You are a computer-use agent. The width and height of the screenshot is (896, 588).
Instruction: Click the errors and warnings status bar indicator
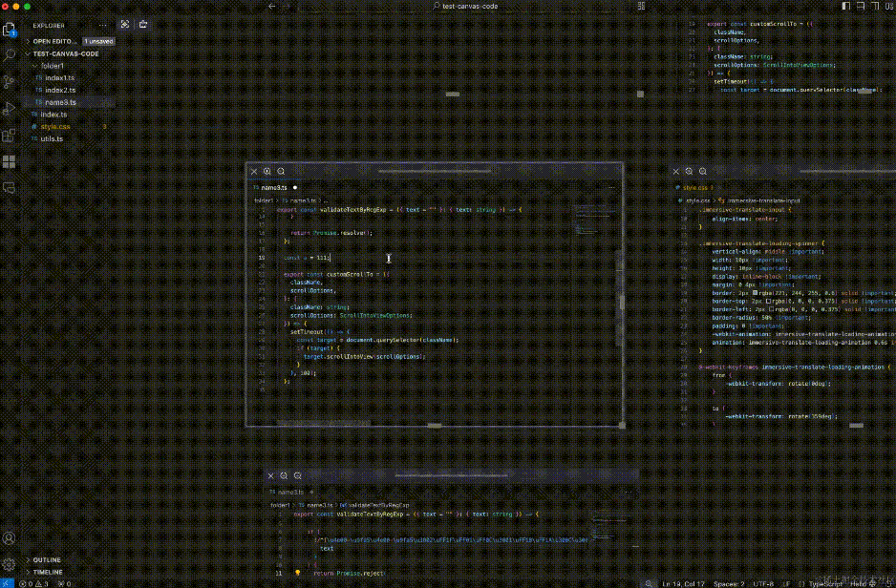pos(33,583)
